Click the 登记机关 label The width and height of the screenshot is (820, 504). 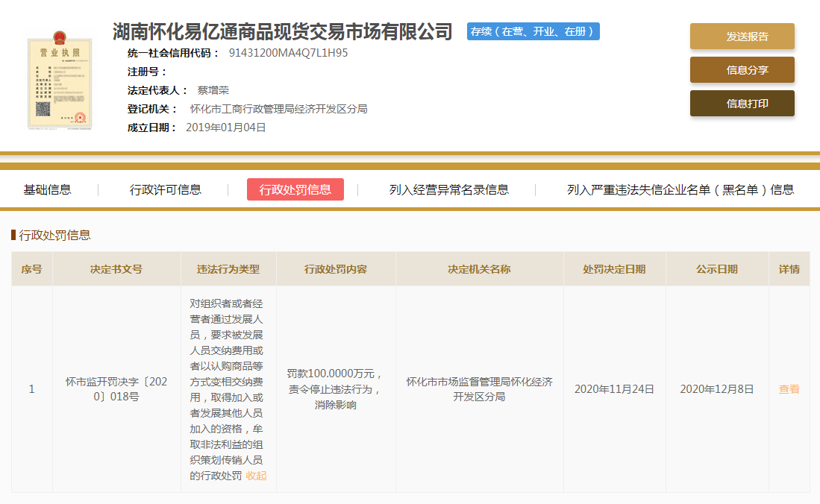coord(152,109)
